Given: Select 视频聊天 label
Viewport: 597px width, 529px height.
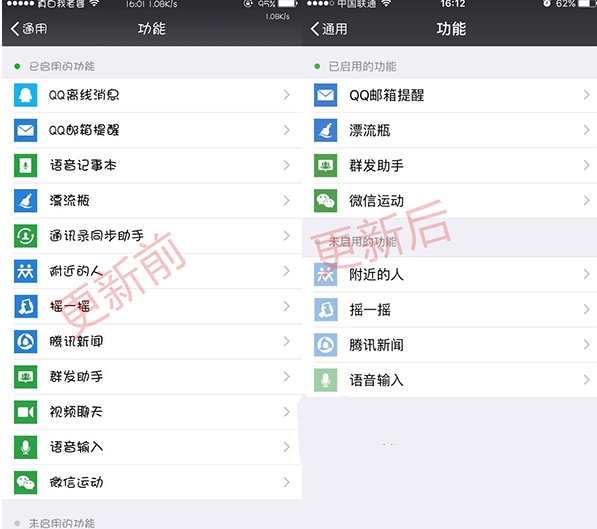Looking at the screenshot, I should (76, 412).
